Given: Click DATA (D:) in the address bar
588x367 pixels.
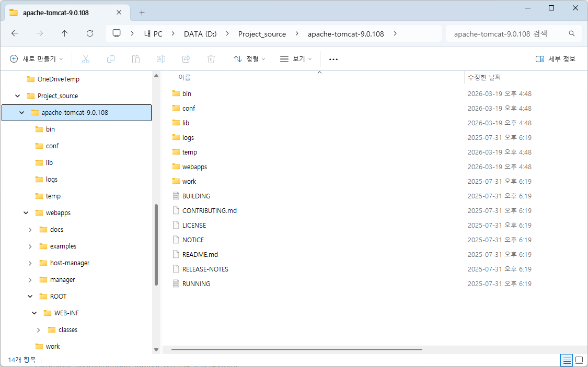Looking at the screenshot, I should [200, 34].
